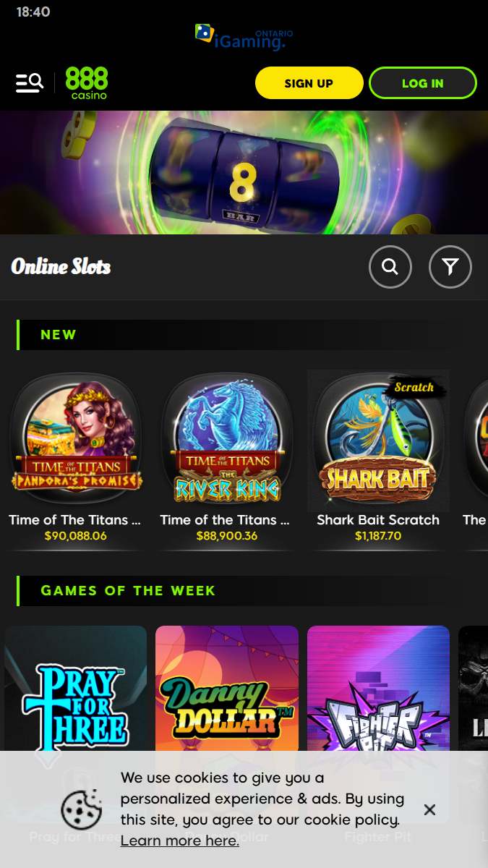Tap the cookie icon in banner
Screen dimensions: 488x868
click(82, 809)
